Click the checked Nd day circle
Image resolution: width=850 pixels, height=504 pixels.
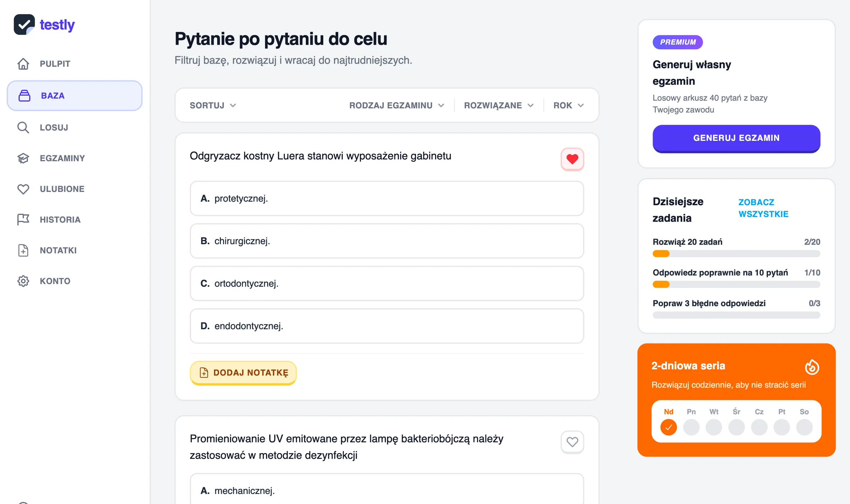669,427
